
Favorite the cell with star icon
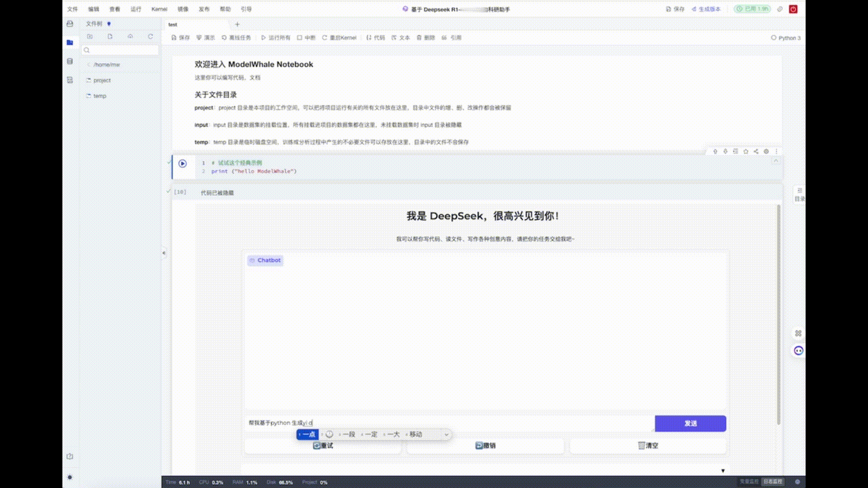point(746,151)
